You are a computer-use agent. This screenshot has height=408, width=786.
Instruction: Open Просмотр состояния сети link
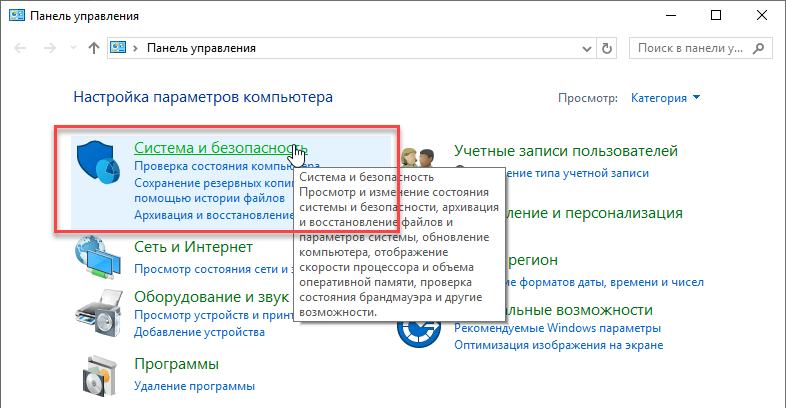tap(214, 269)
